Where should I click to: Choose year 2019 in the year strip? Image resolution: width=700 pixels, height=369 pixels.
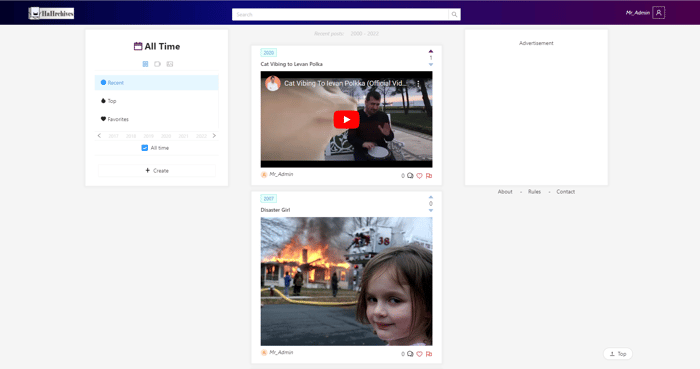(x=148, y=136)
